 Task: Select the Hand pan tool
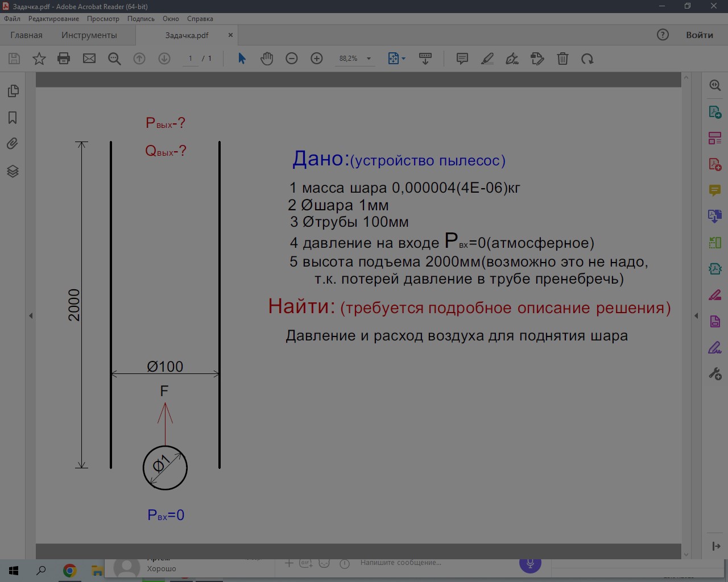coord(267,59)
